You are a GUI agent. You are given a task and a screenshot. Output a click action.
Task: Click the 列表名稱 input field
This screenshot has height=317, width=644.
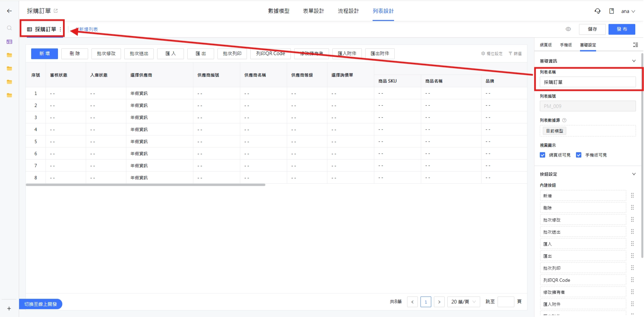click(x=588, y=82)
